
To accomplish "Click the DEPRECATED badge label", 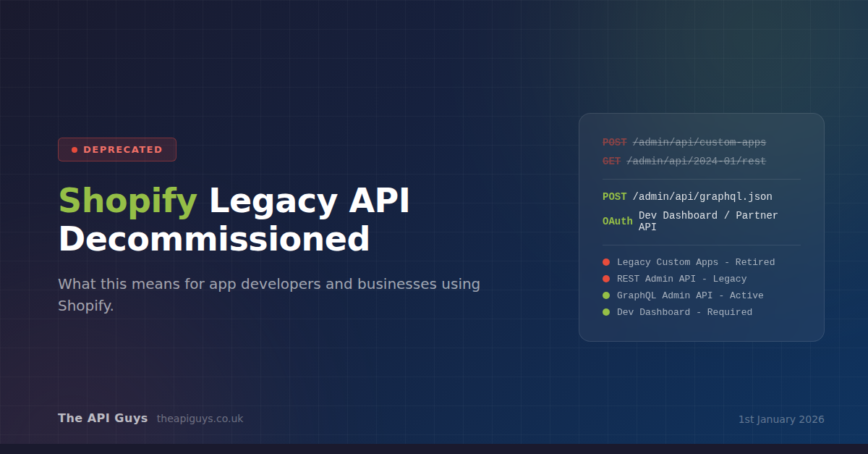I will tap(122, 150).
